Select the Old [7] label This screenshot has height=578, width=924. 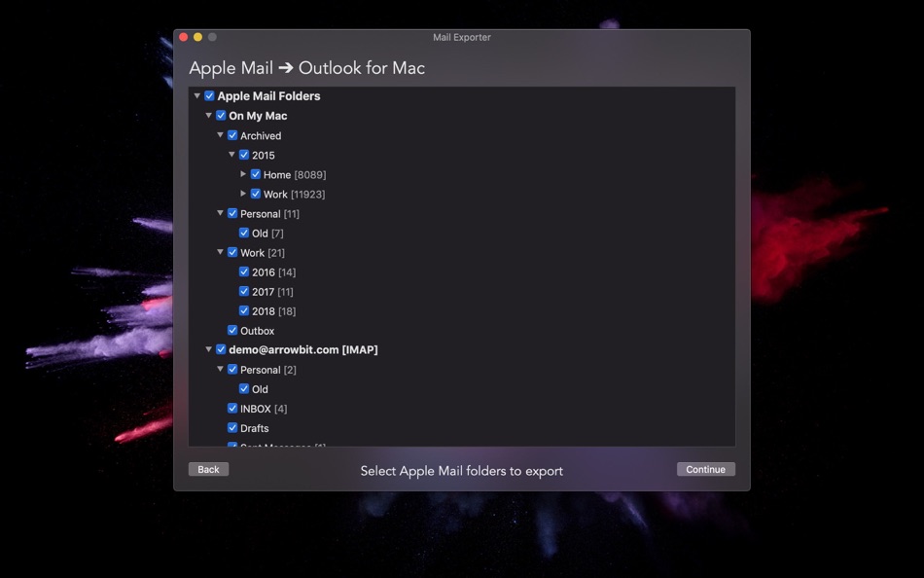(268, 233)
